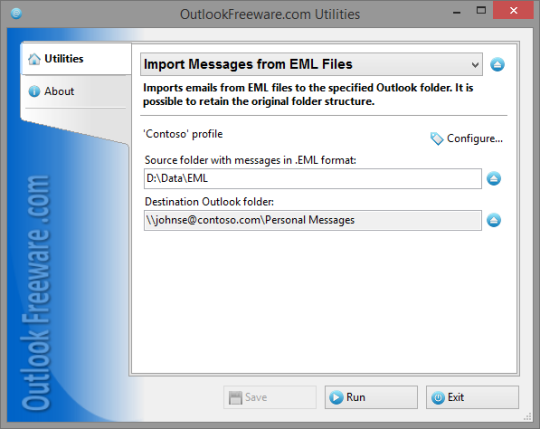
Task: Click the browse icon next to the destination Outlook folder
Action: pos(494,220)
